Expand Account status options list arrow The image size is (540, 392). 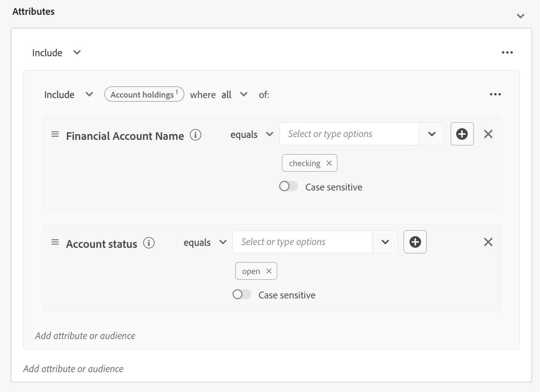tap(385, 242)
